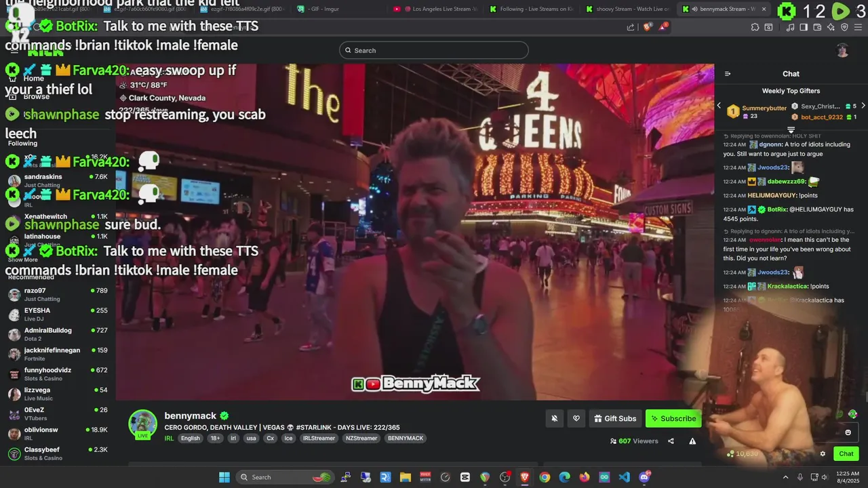Viewport: 868px width, 488px height.
Task: Go to next top gifters page
Action: [x=863, y=106]
